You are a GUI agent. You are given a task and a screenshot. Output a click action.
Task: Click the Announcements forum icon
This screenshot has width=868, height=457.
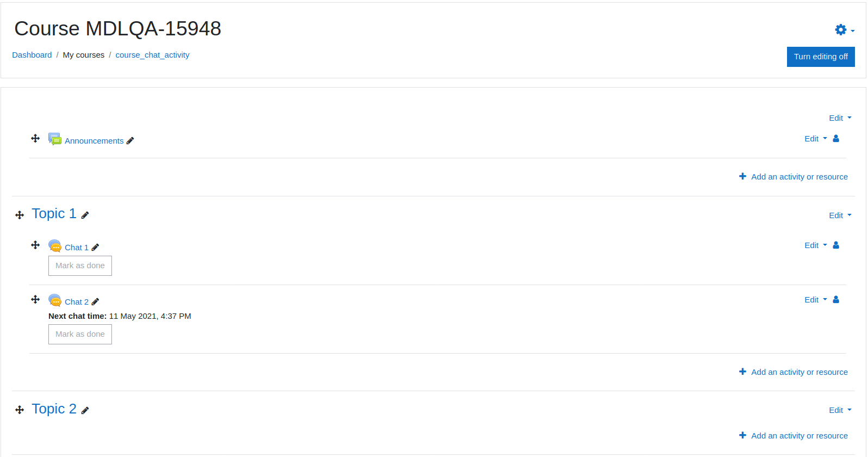(55, 139)
